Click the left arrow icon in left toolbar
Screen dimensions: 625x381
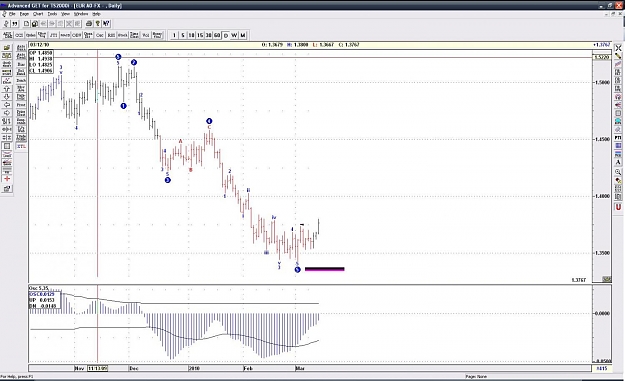click(x=7, y=105)
